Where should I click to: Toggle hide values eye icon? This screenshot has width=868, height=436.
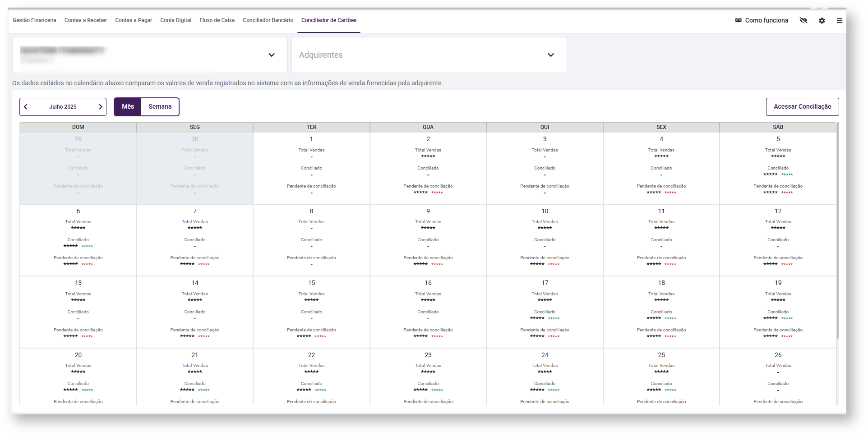(803, 20)
